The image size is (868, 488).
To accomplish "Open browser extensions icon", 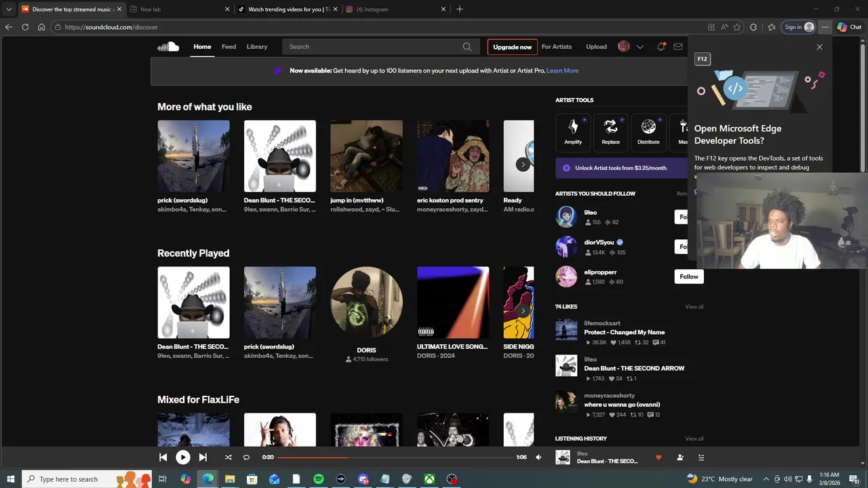I will 753,27.
